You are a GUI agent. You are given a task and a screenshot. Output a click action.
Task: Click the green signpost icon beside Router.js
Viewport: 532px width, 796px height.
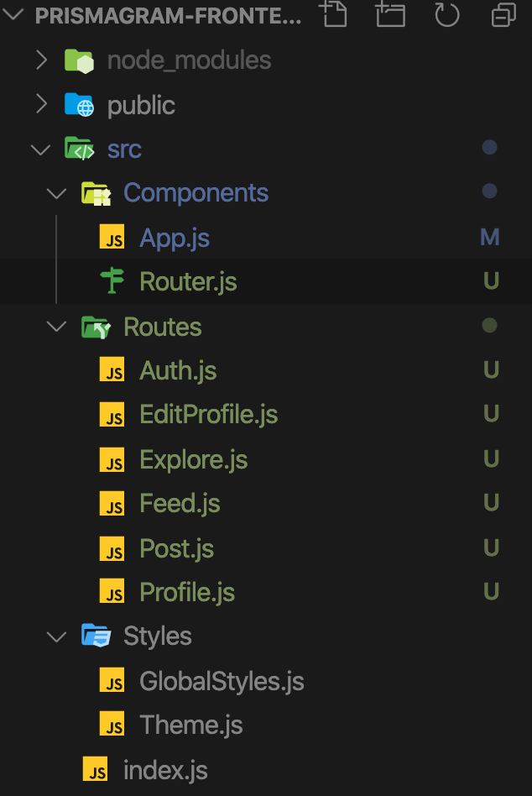[112, 280]
